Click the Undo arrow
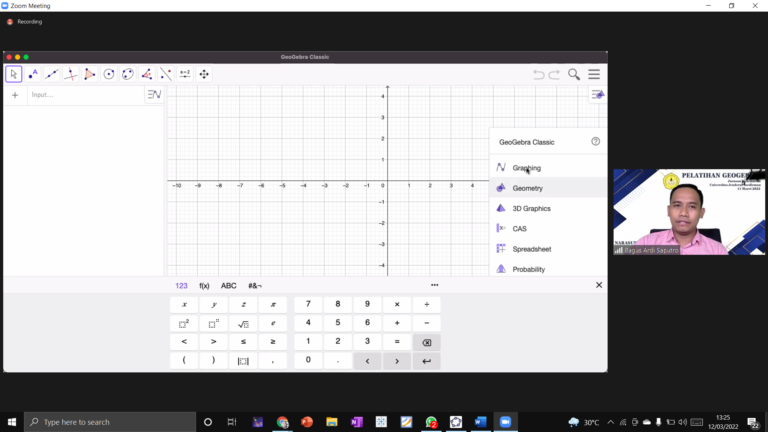Image resolution: width=768 pixels, height=432 pixels. pyautogui.click(x=539, y=74)
